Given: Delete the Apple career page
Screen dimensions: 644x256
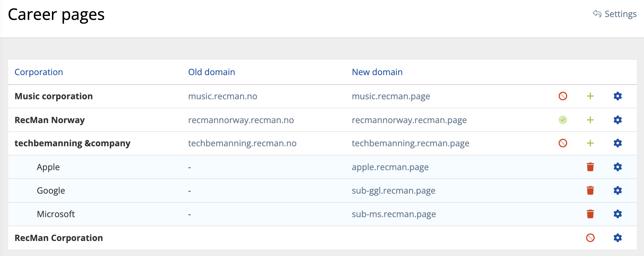Looking at the screenshot, I should (x=590, y=167).
